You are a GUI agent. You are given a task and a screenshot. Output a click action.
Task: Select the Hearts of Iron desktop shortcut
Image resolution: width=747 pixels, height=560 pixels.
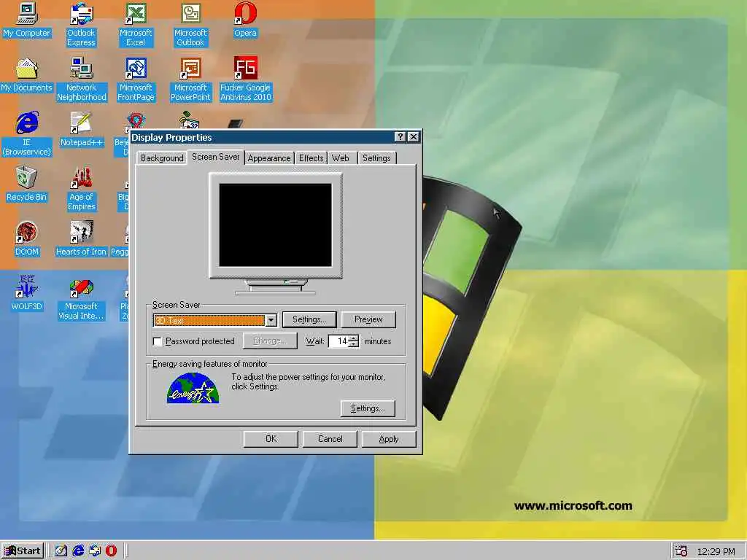[x=81, y=239]
